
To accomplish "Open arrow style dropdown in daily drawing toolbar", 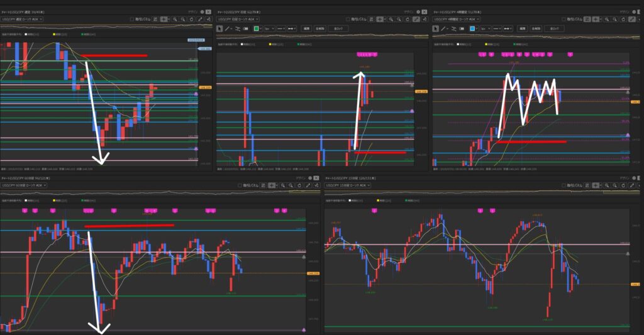I will (292, 28).
